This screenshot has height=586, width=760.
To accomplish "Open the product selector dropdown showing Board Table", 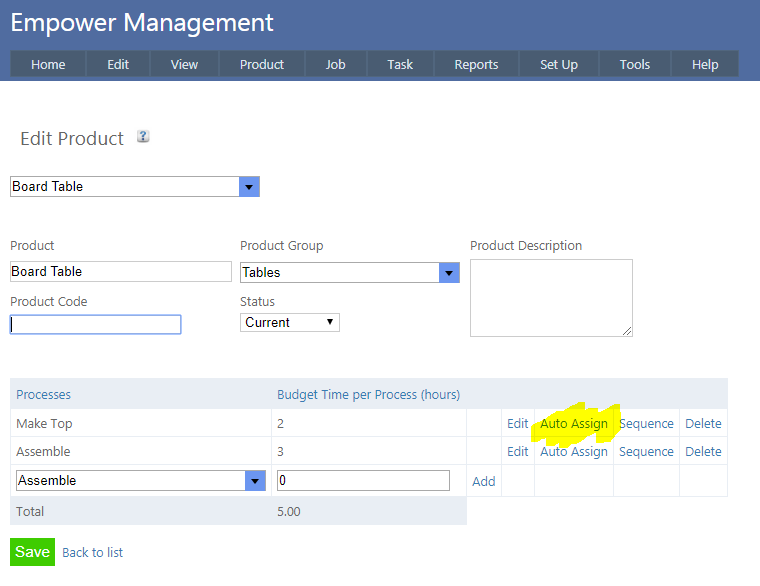I will [x=249, y=187].
